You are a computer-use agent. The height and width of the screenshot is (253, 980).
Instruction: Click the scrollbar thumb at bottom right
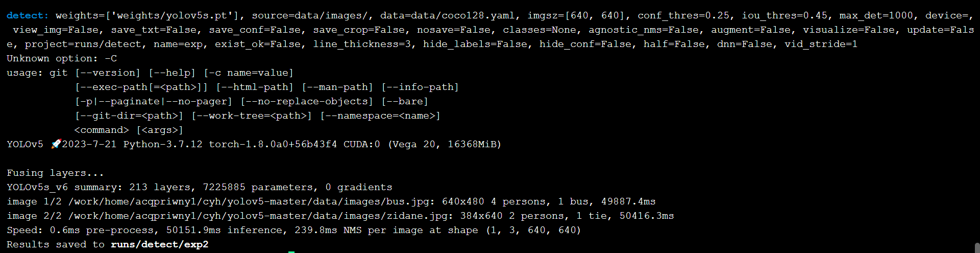(977, 248)
